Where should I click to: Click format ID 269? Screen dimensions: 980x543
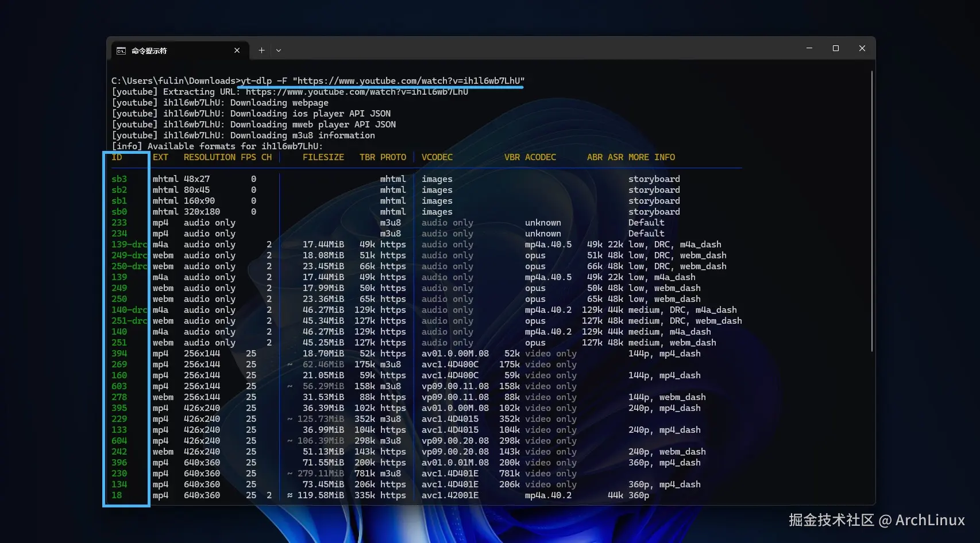coord(119,364)
